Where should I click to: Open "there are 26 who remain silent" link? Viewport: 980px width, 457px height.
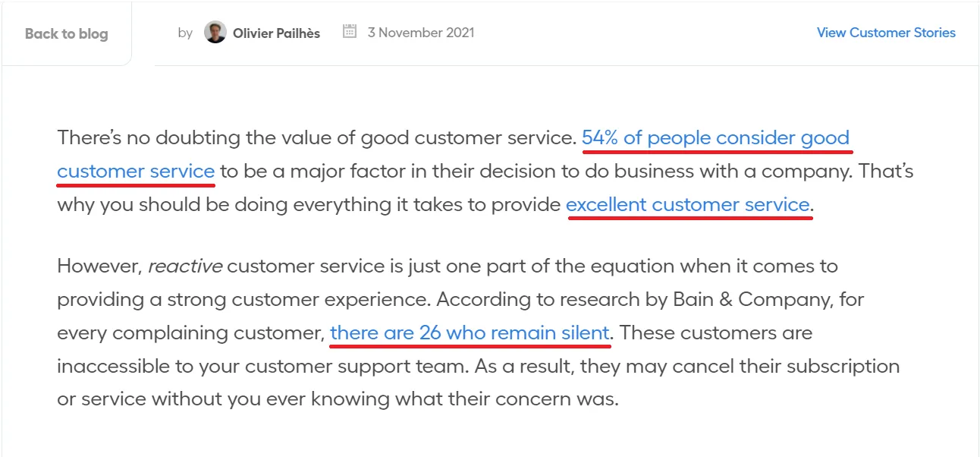[x=470, y=333]
